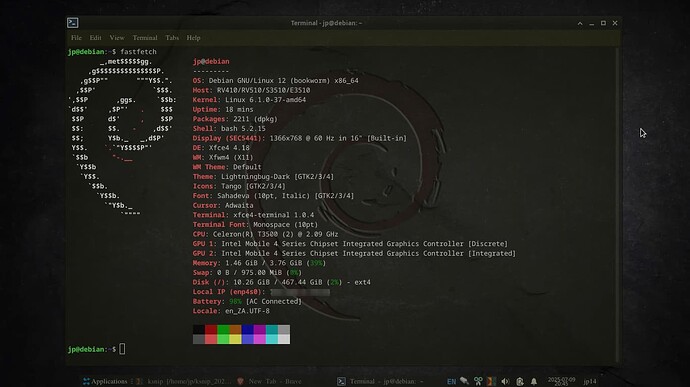Open the File menu

pos(76,38)
